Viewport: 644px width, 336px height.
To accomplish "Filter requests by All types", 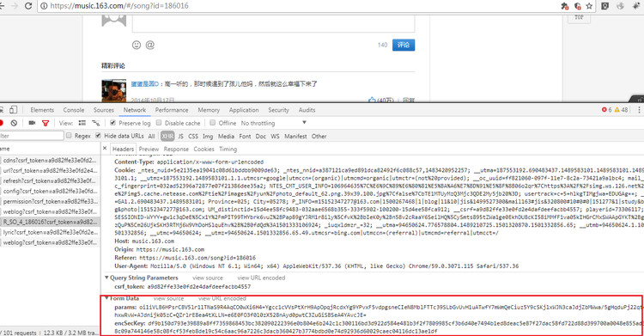I will pos(151,136).
